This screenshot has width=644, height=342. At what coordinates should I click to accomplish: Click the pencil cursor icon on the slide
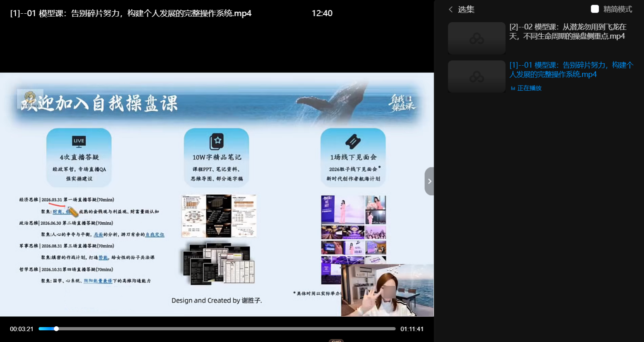pos(72,211)
